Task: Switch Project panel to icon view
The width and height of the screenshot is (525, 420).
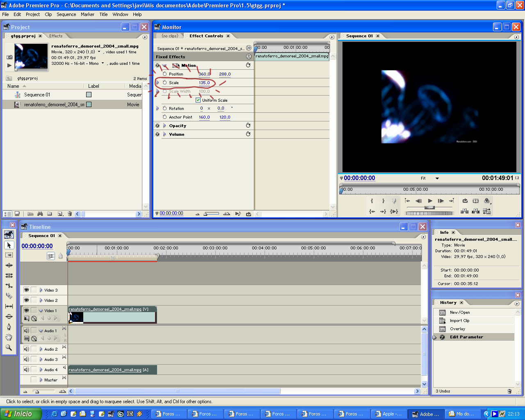Action: 17,214
